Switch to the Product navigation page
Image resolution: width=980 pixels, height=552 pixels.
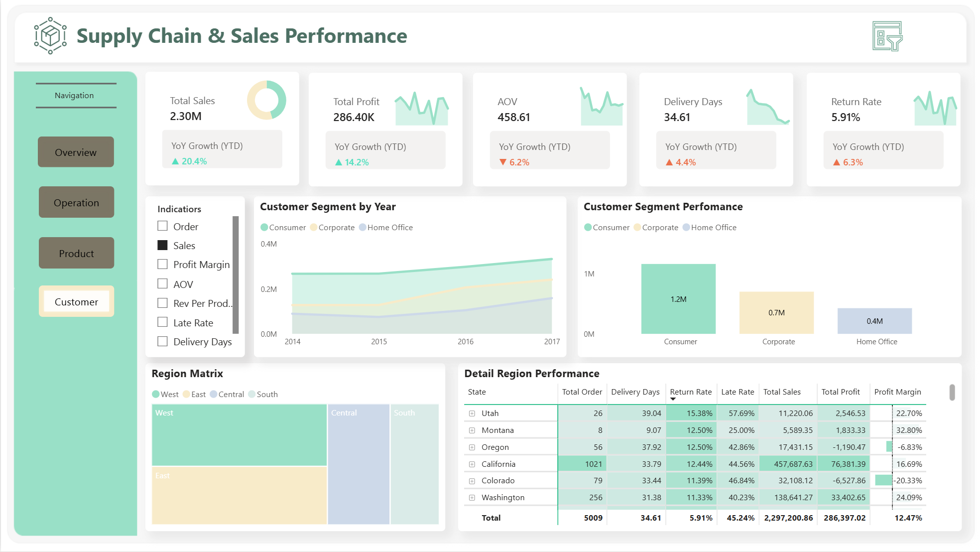pyautogui.click(x=76, y=253)
